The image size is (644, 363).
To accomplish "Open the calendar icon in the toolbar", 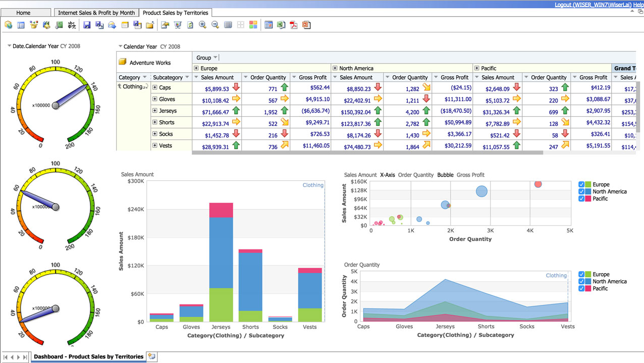I will coord(268,24).
